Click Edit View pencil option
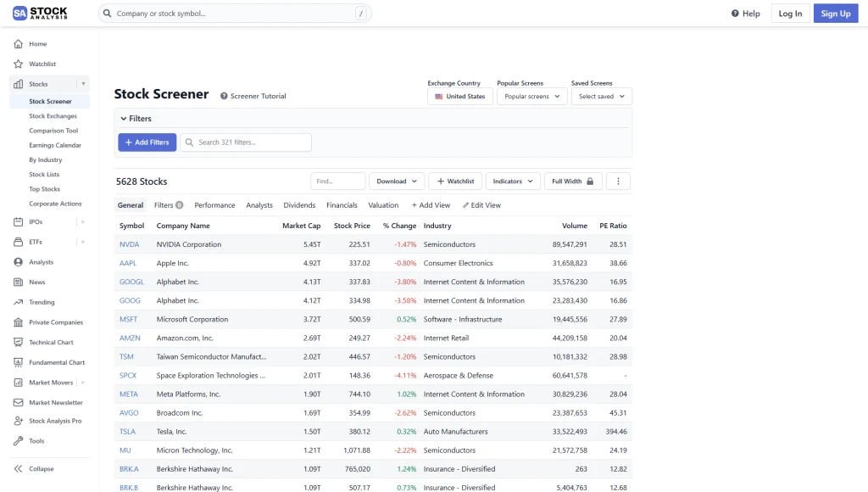868x492 pixels. [x=481, y=205]
